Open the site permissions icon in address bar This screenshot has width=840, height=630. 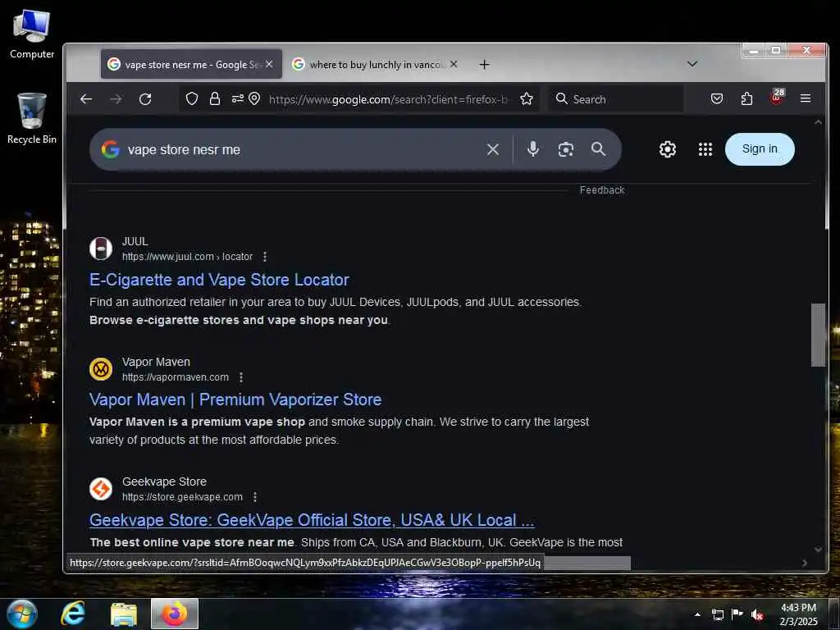point(237,99)
